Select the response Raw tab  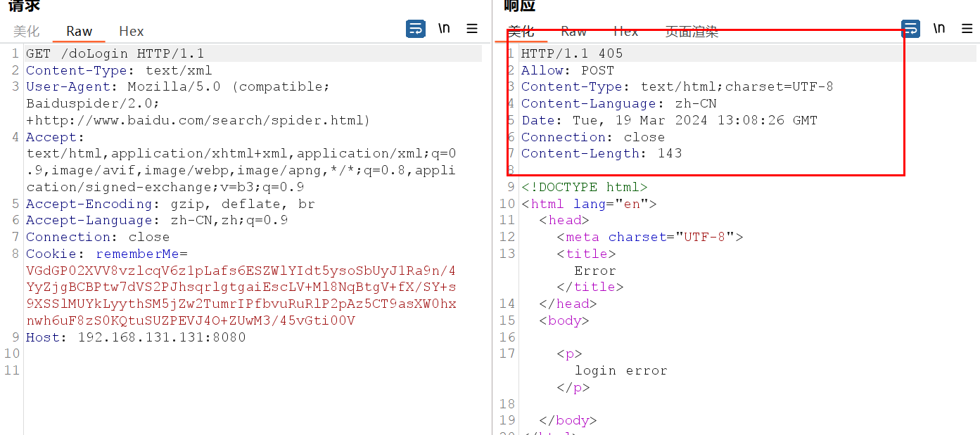[573, 31]
